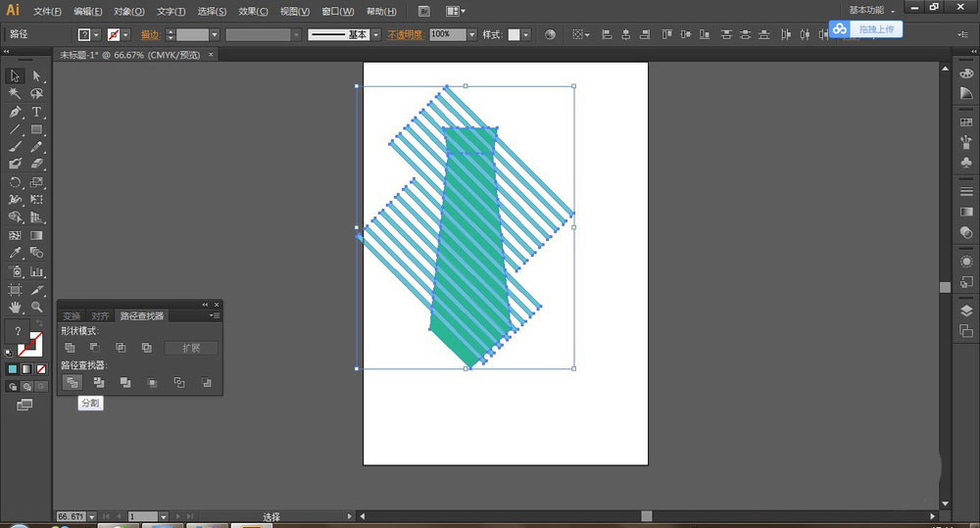
Task: Switch paint mode to Gradient
Action: coord(26,369)
